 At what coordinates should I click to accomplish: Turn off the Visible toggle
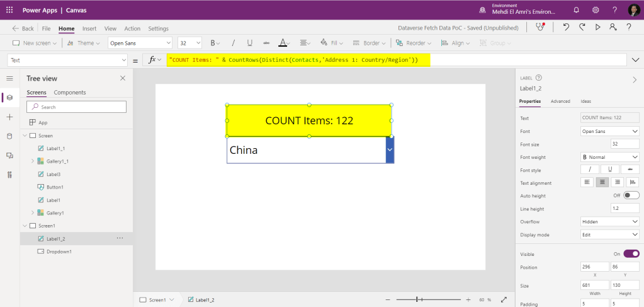(x=631, y=253)
